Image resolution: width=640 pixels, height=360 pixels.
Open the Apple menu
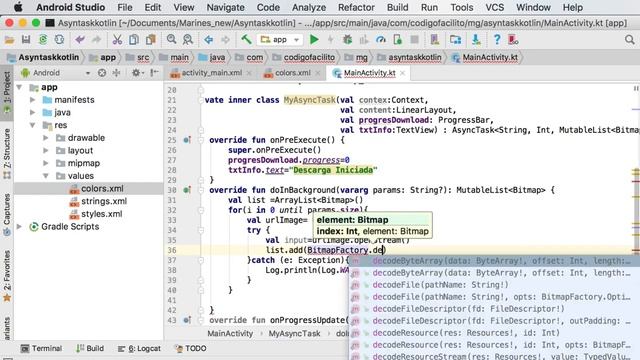point(18,7)
